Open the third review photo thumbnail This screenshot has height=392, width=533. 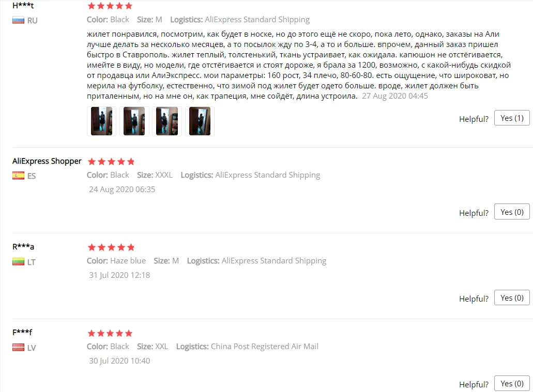167,121
